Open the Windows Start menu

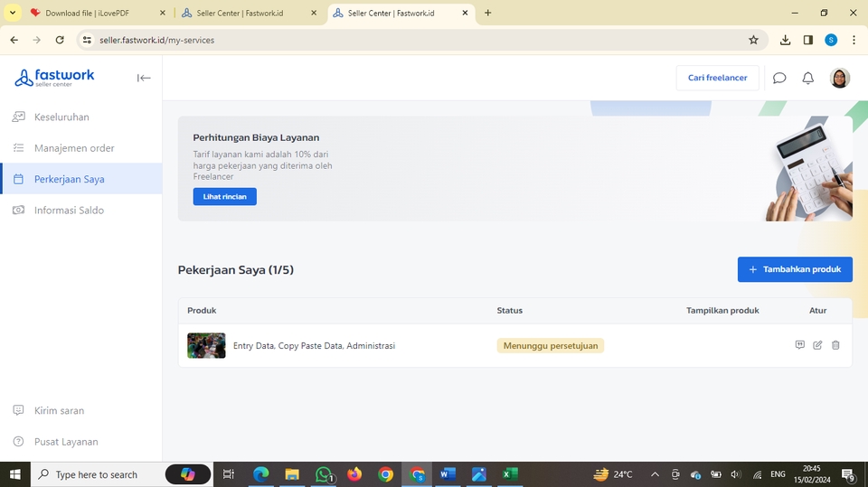15,474
